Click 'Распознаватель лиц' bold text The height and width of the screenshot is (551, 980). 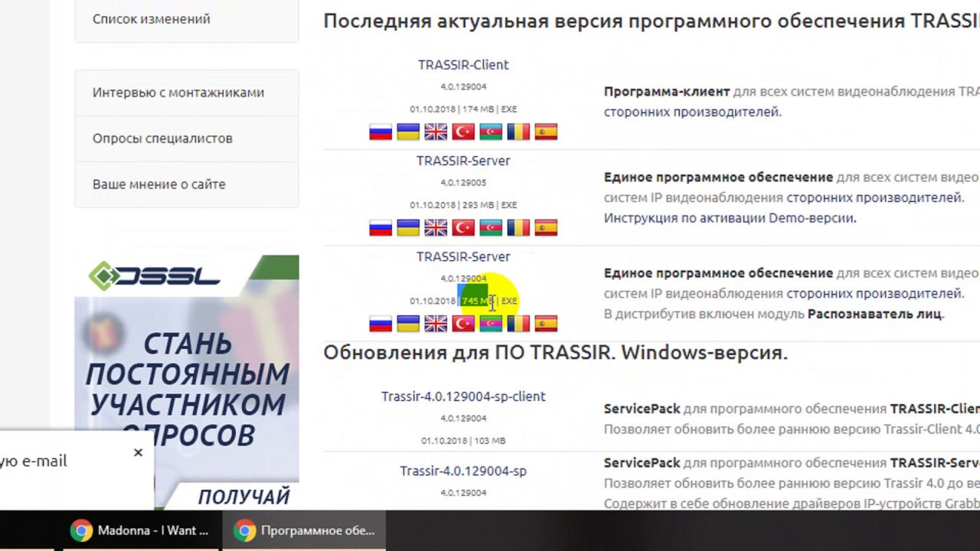(x=874, y=314)
